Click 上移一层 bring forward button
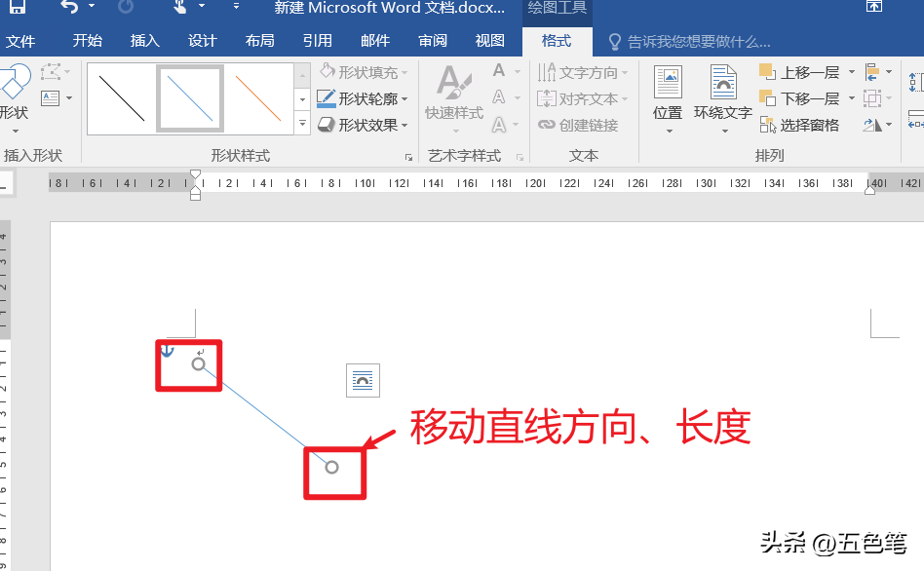Viewport: 924px width, 571px height. (x=799, y=72)
